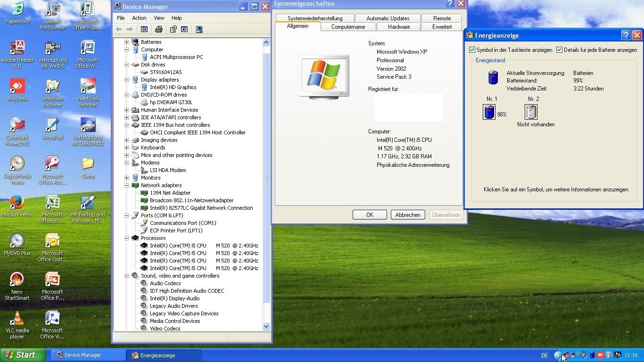Image resolution: width=644 pixels, height=362 pixels.
Task: Expand Human Interface Devices node
Action: [x=126, y=110]
